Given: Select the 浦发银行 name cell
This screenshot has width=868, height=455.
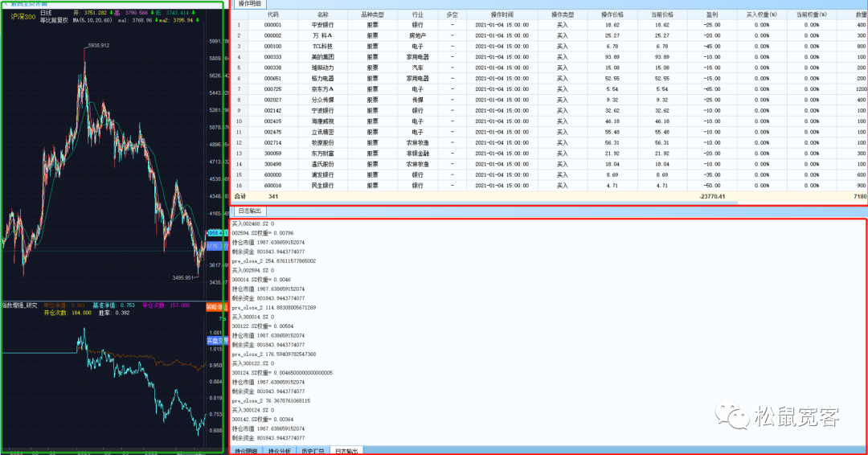Looking at the screenshot, I should (x=323, y=175).
